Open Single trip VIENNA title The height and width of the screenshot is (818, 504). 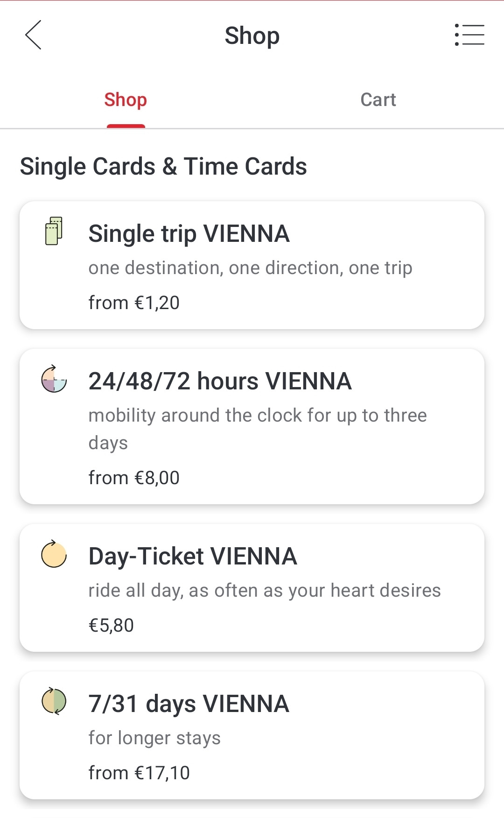point(189,233)
